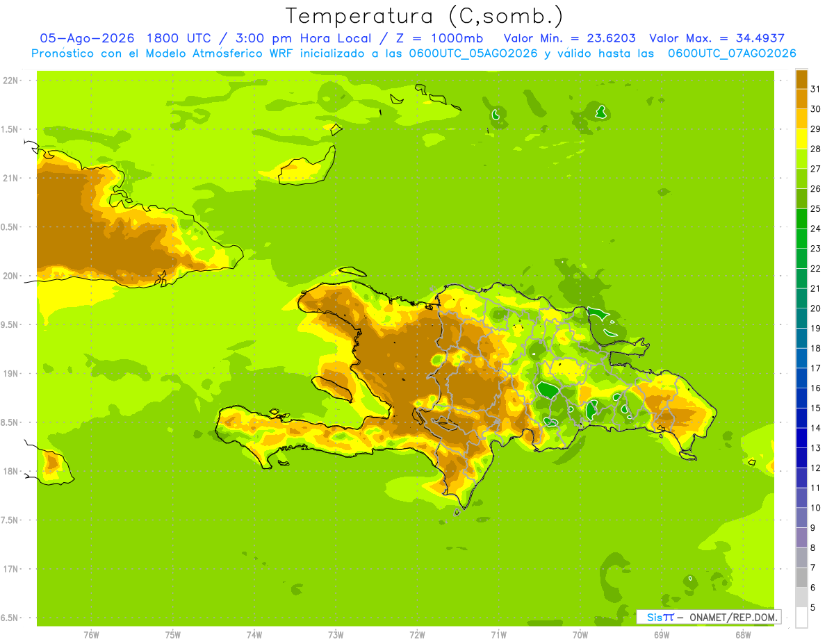The width and height of the screenshot is (834, 644).
Task: Click the "17N" latitude label
Action: 10,569
